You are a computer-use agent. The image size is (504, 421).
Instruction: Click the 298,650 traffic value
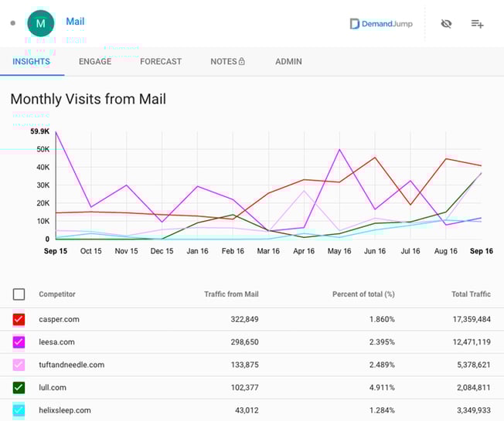[244, 342]
